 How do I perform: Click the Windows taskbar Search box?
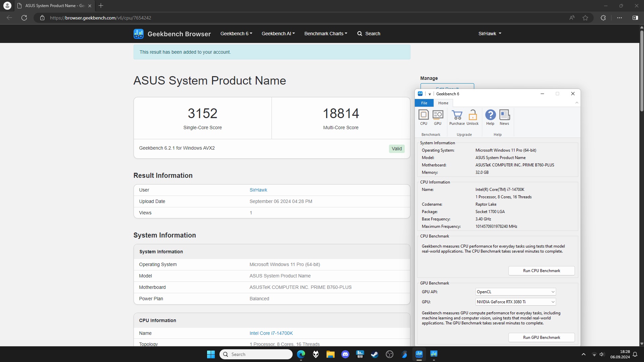pyautogui.click(x=256, y=354)
